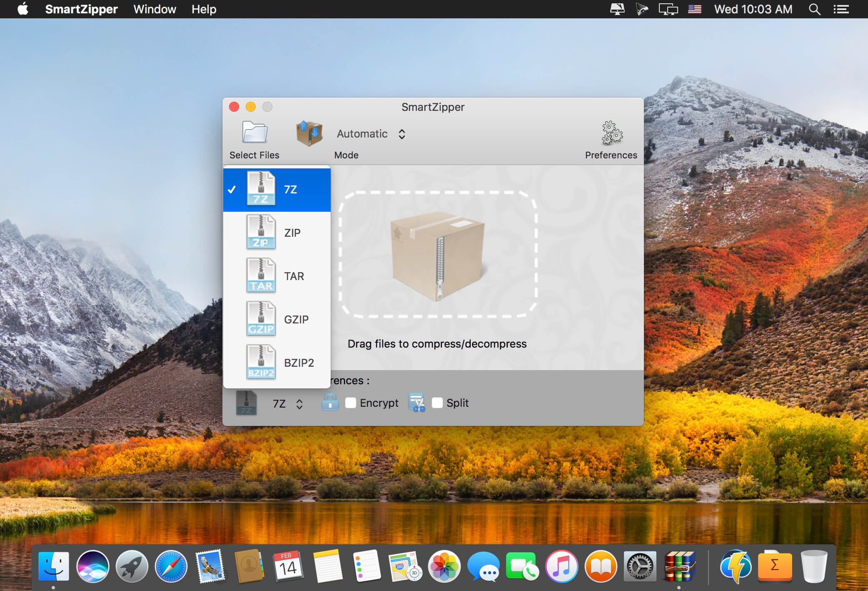Open the Window menu in menu bar
This screenshot has height=591, width=868.
point(155,9)
